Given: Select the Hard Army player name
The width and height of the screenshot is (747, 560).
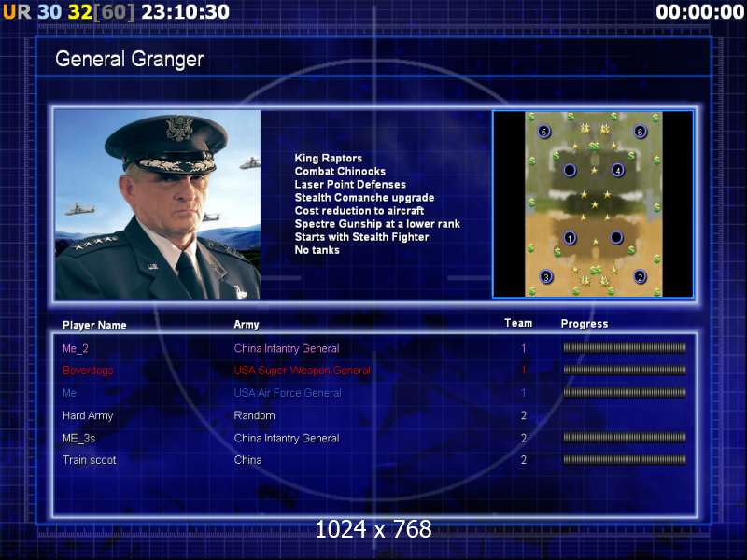Looking at the screenshot, I should tap(88, 415).
